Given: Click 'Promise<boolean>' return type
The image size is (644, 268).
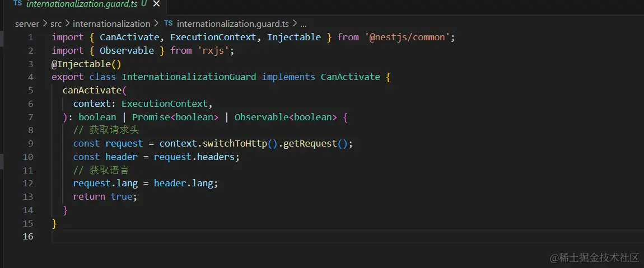Looking at the screenshot, I should 175,117.
